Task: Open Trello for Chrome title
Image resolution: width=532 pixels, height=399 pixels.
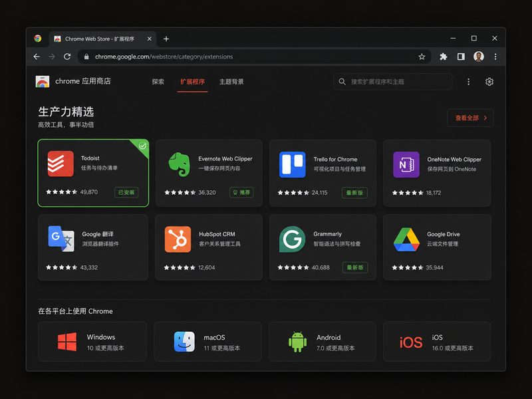Action: tap(335, 159)
